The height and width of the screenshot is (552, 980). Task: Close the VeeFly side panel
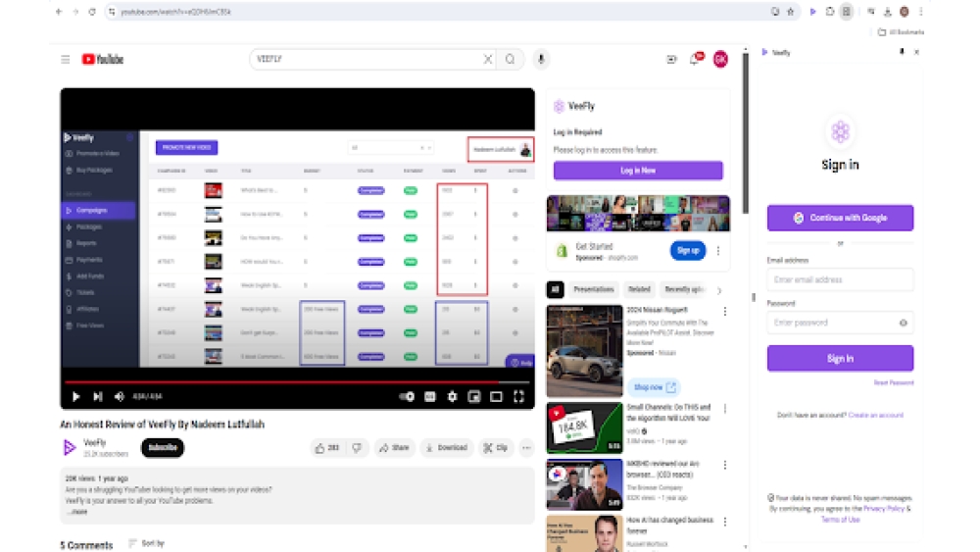click(x=916, y=53)
